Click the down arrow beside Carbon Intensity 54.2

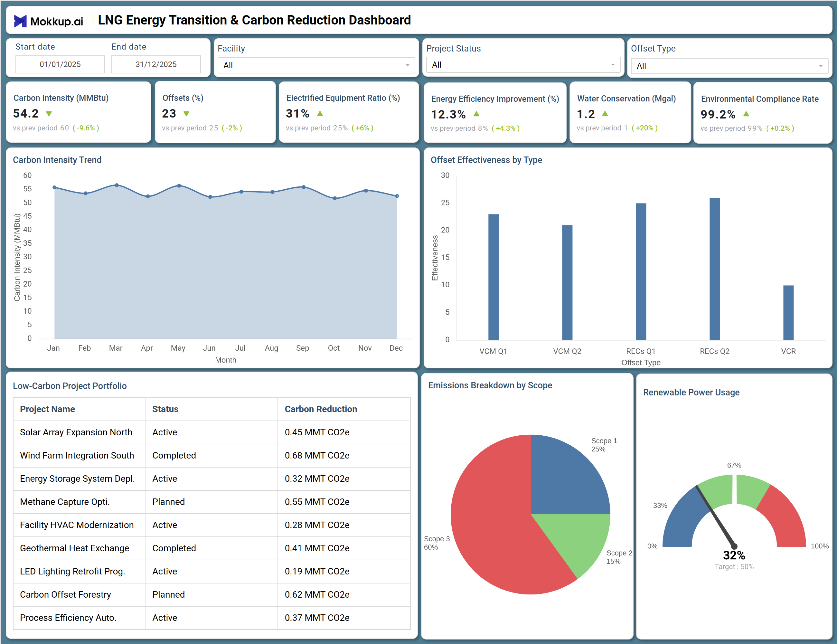point(49,114)
